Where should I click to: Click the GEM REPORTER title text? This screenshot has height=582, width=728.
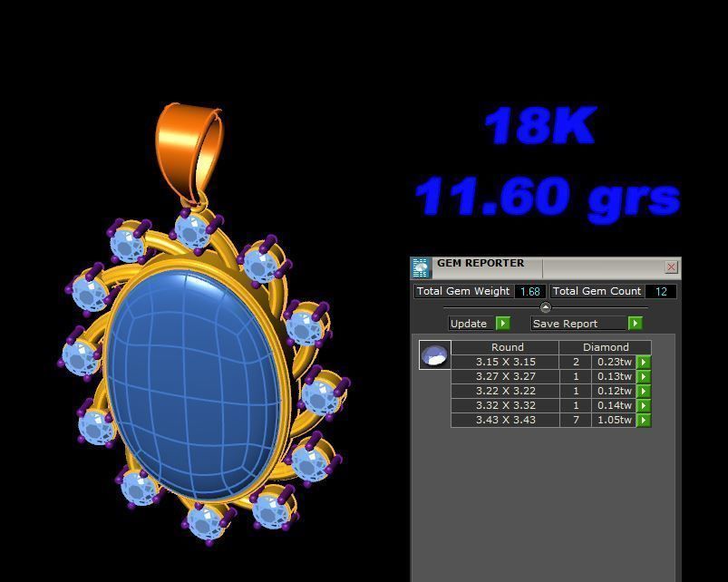pyautogui.click(x=480, y=263)
